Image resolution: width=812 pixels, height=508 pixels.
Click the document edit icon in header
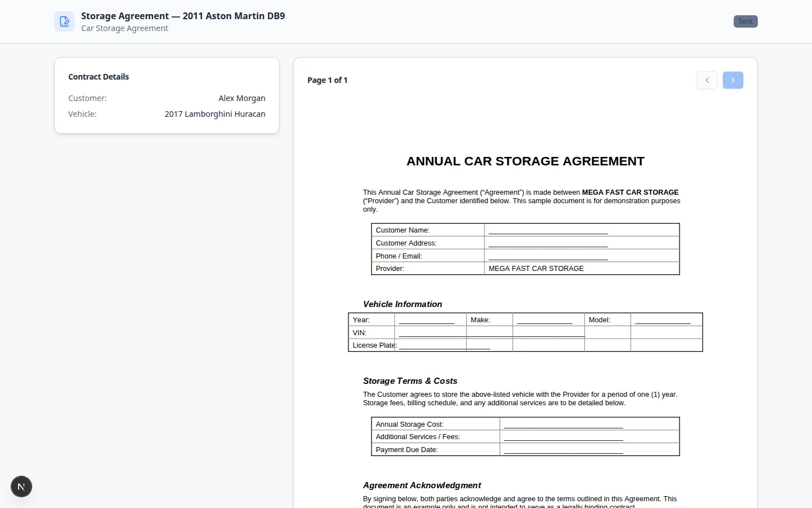64,21
